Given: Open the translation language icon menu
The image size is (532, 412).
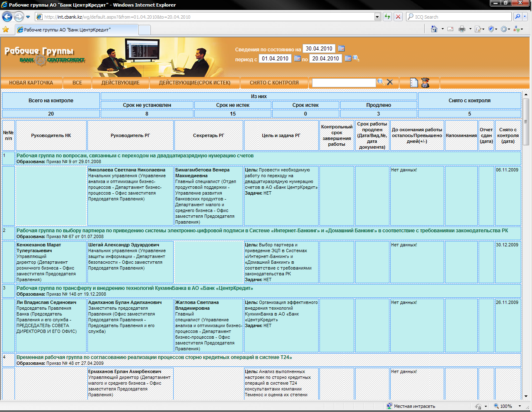Looking at the screenshot, I should tap(518, 29).
